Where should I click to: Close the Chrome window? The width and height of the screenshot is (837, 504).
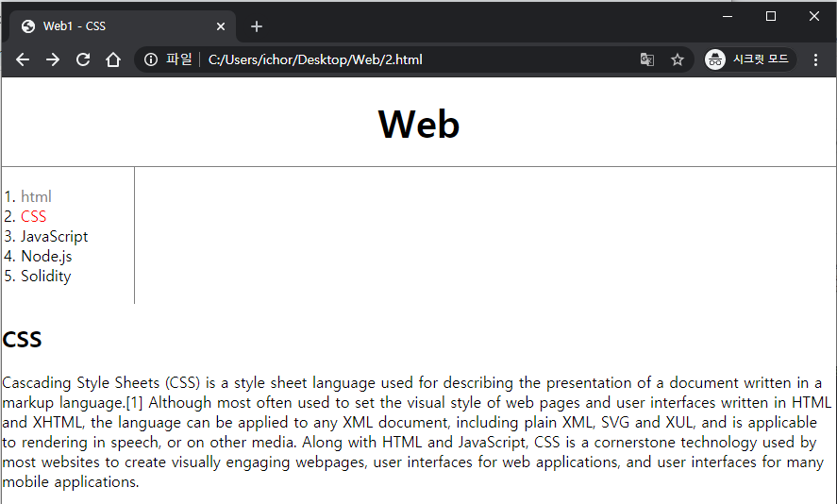point(814,17)
